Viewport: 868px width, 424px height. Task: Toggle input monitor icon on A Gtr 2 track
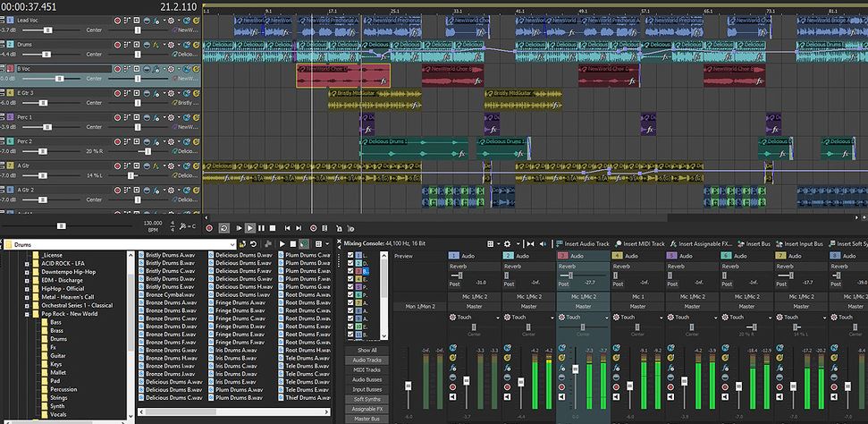point(137,190)
